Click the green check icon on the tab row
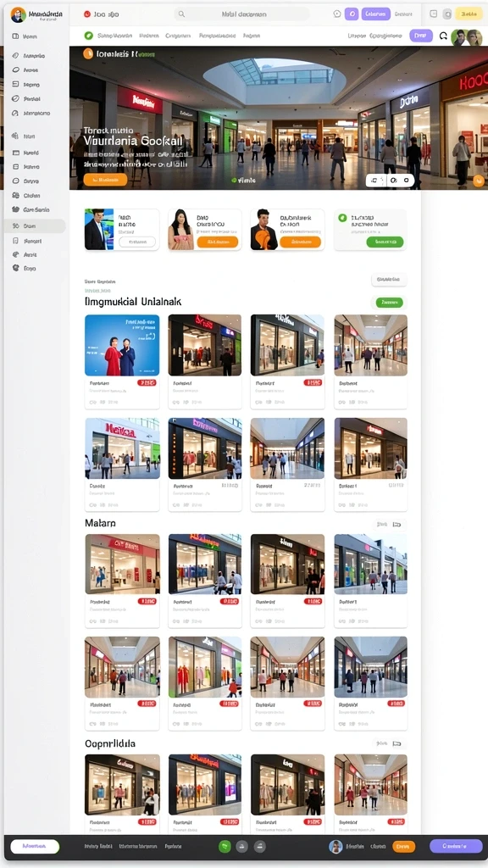The image size is (488, 868). click(88, 36)
